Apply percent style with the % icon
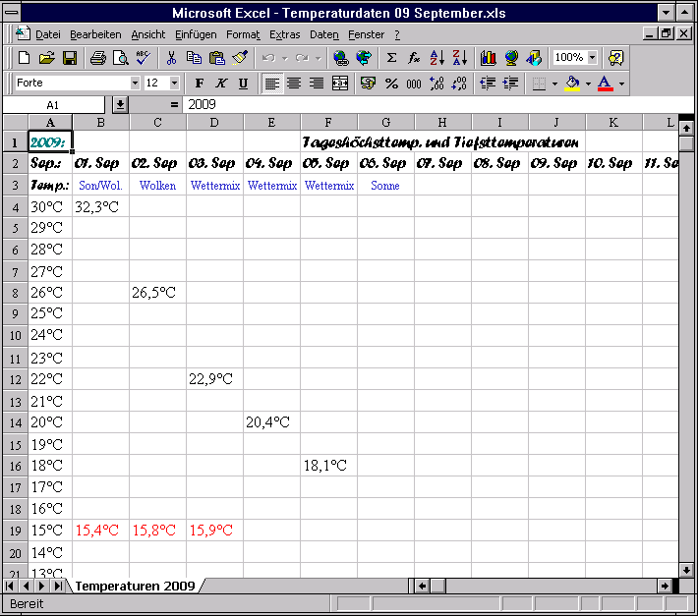 (391, 84)
